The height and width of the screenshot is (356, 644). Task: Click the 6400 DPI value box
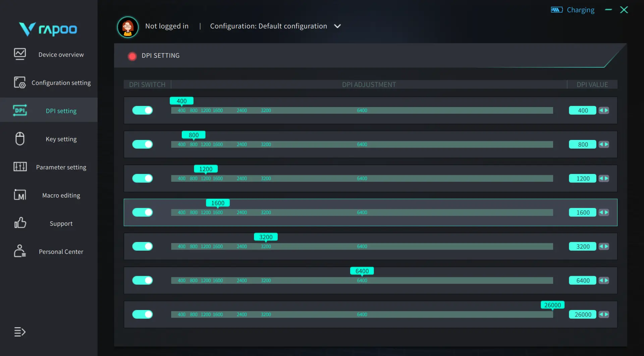(583, 281)
